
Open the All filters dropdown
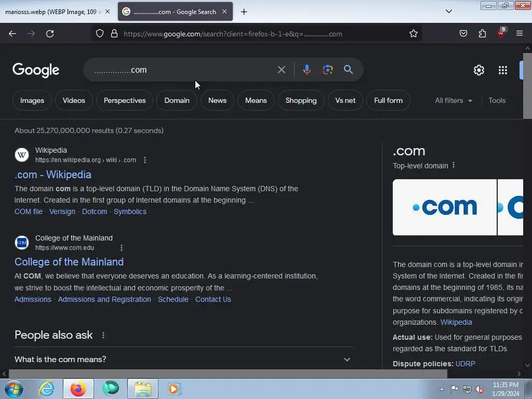coord(454,101)
